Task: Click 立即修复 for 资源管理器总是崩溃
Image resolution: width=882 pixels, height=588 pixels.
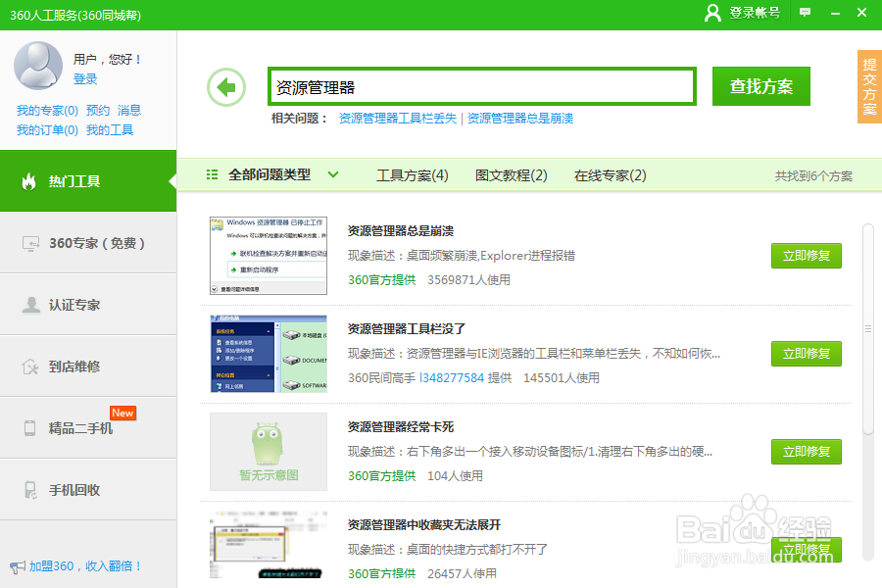Action: point(807,256)
